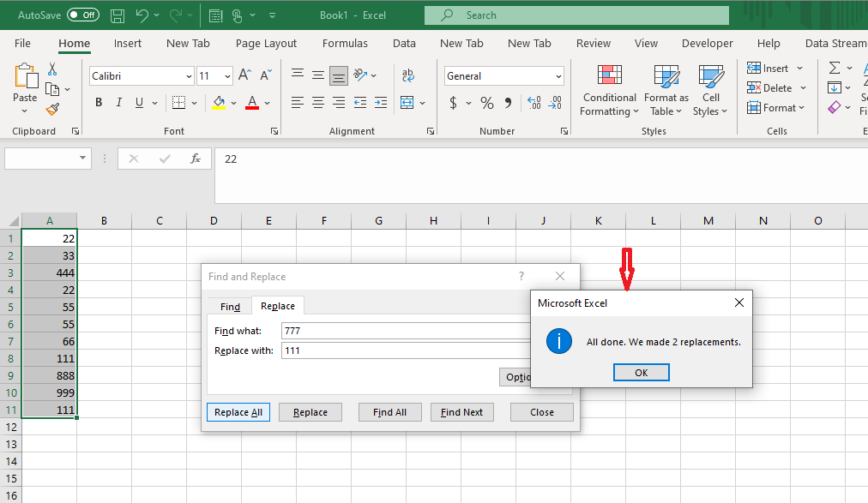Apply Underline formatting
The width and height of the screenshot is (868, 503).
[x=139, y=102]
